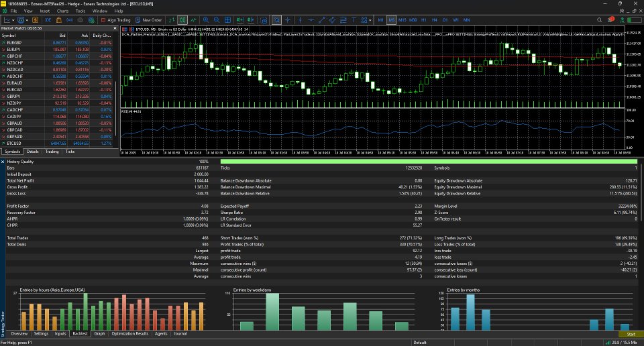Click the dollar Market Watch icon

(36, 19)
